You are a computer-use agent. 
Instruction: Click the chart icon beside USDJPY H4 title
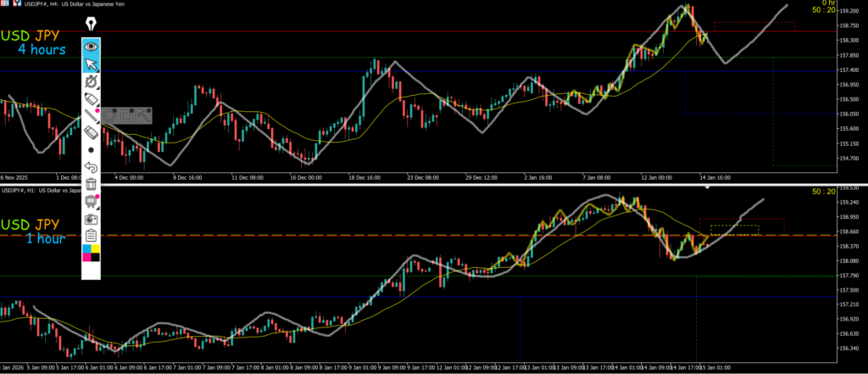pos(16,3)
